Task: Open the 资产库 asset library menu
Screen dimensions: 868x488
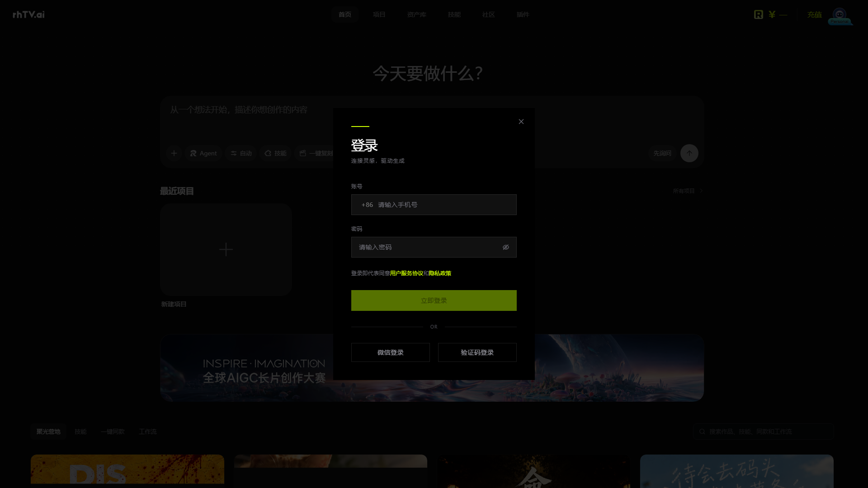Action: point(417,14)
